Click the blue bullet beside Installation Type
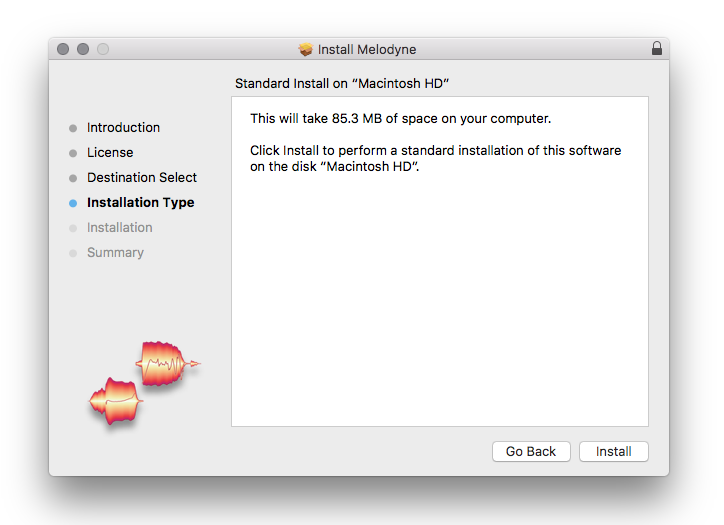724x525 pixels. pos(73,203)
